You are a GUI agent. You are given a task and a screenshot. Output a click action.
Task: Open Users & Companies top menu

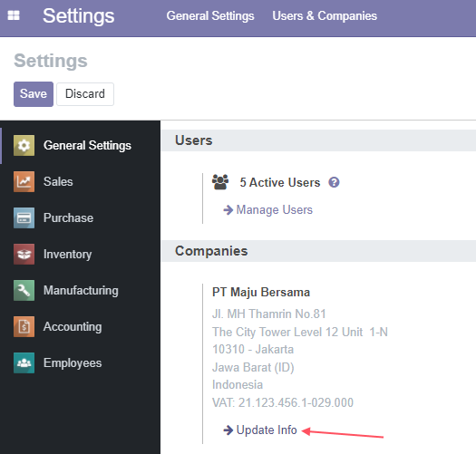coord(325,15)
